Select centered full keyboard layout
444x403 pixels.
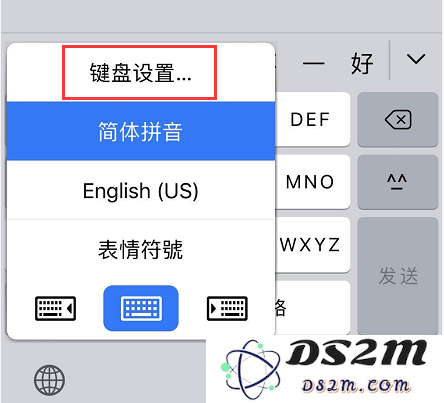[141, 308]
